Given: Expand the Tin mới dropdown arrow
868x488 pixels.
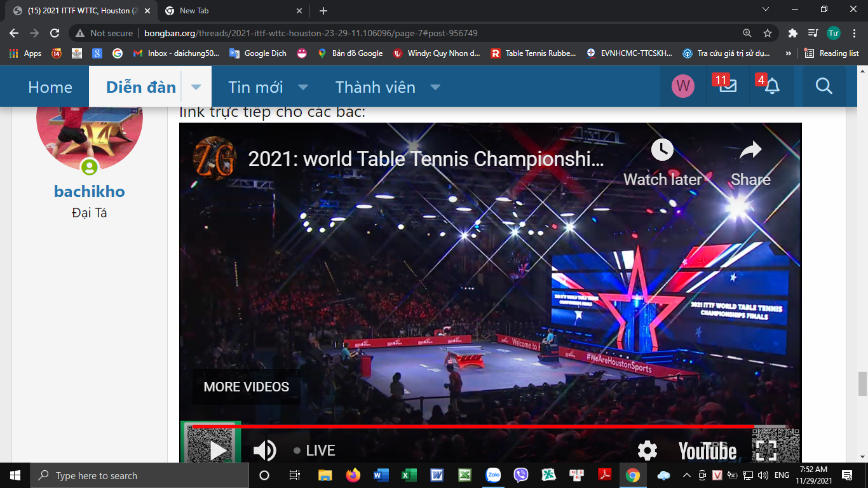Looking at the screenshot, I should [303, 87].
